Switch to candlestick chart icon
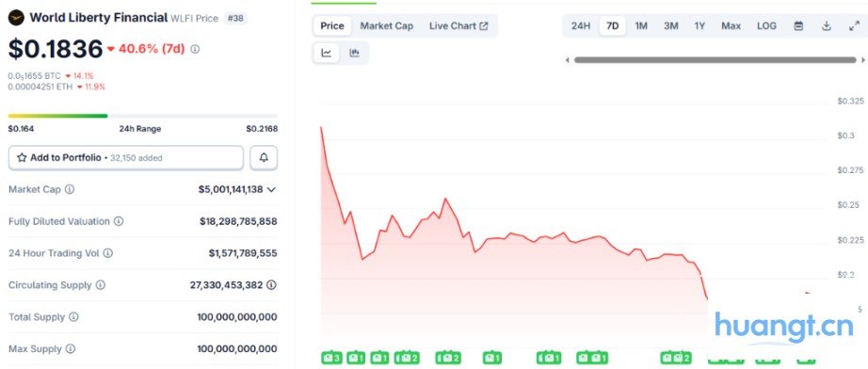This screenshot has width=868, height=369. click(x=354, y=53)
